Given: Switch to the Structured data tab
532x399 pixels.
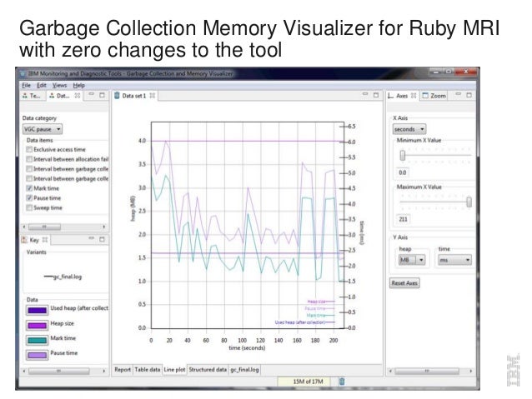Looking at the screenshot, I should click(x=208, y=370).
